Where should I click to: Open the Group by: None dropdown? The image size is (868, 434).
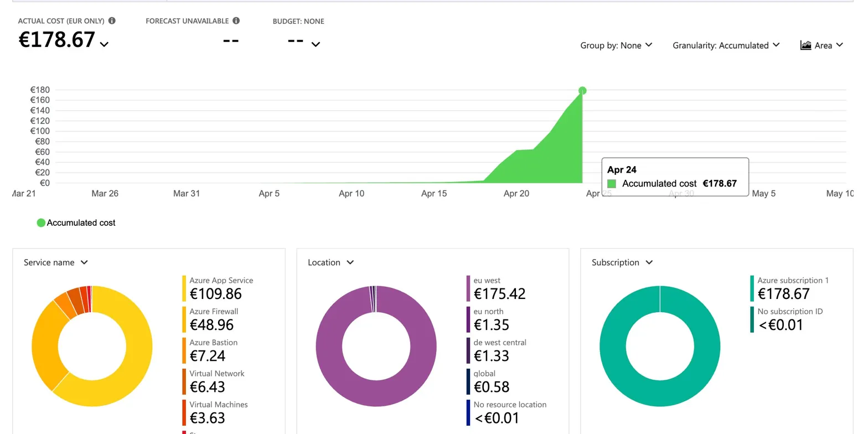[x=616, y=45]
